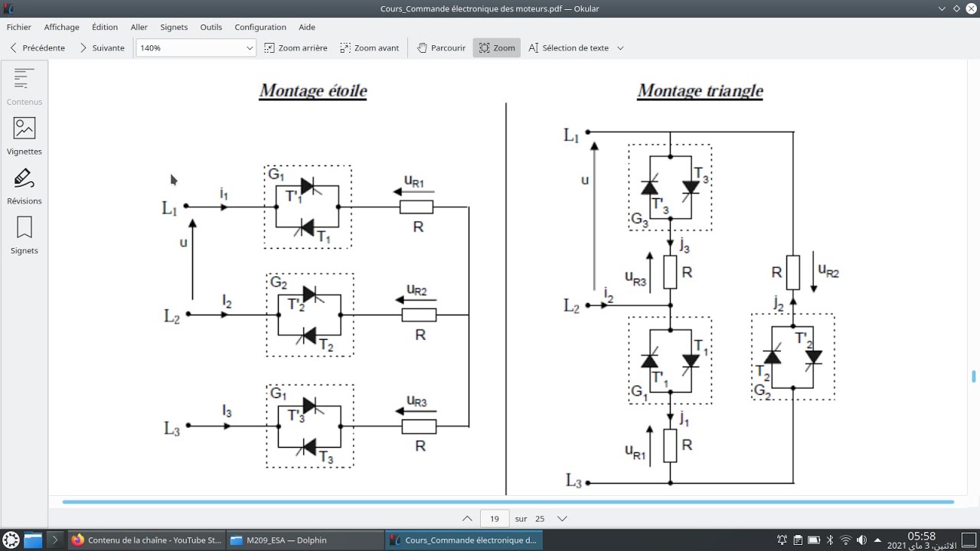Open the clipboard tray icon
This screenshot has width=980, height=551.
[798, 540]
